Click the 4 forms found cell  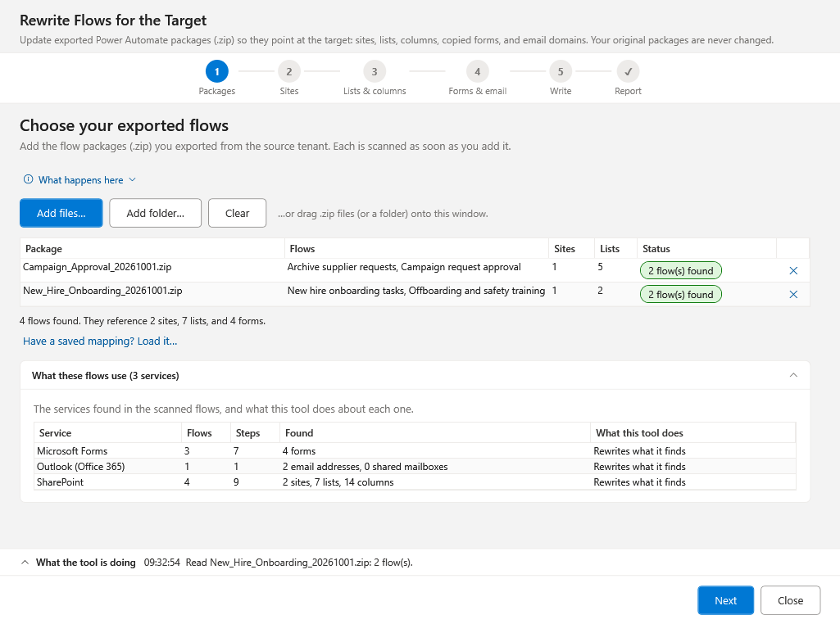(299, 450)
